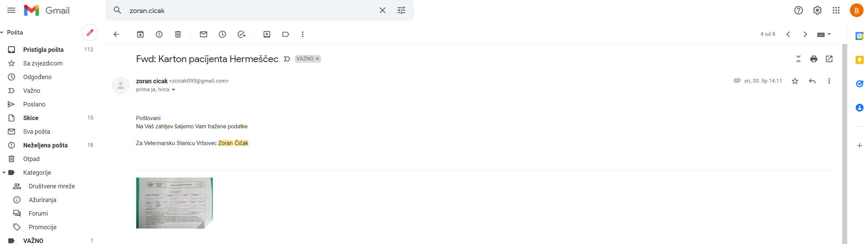The height and width of the screenshot is (244, 868).
Task: Mark the email as unread
Action: [203, 34]
